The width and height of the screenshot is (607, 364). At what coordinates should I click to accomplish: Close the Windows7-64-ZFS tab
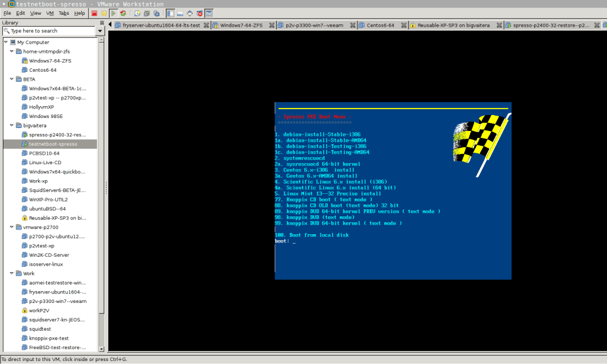click(271, 25)
